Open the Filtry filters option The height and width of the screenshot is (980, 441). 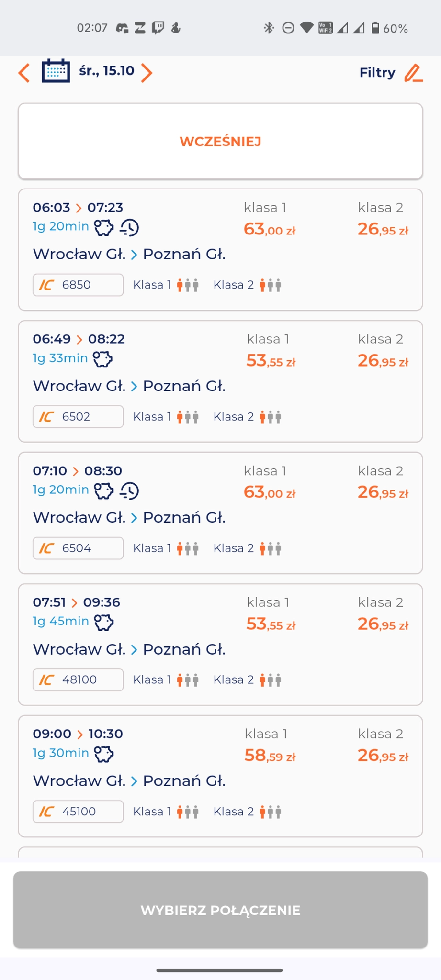click(x=377, y=73)
